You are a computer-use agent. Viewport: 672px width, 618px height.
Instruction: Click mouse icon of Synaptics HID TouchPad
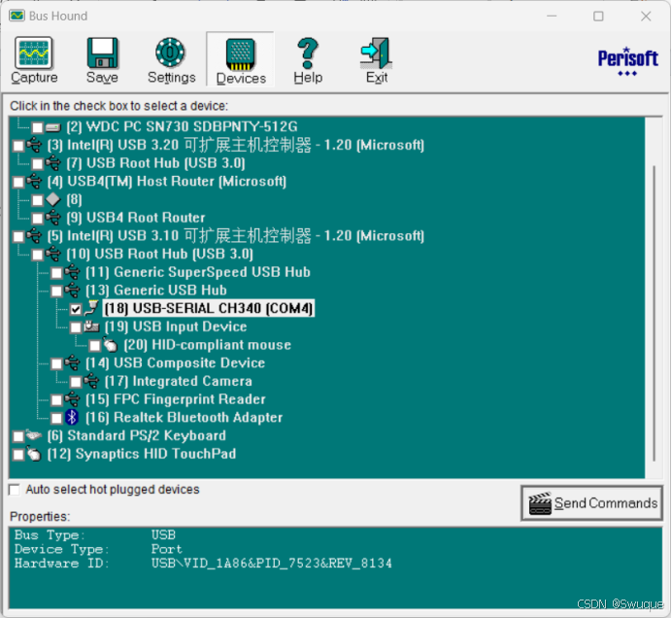(34, 454)
